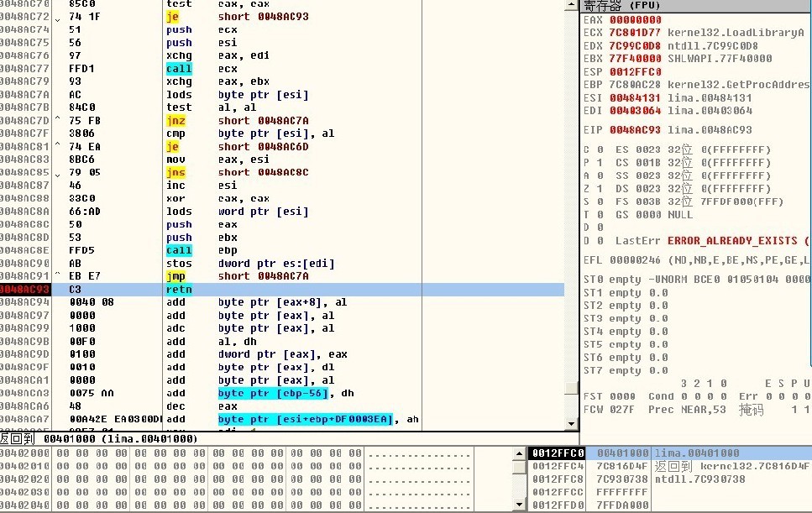Select dump row at address 00402030
Image resolution: width=812 pixels, height=513 pixels.
pos(236,492)
